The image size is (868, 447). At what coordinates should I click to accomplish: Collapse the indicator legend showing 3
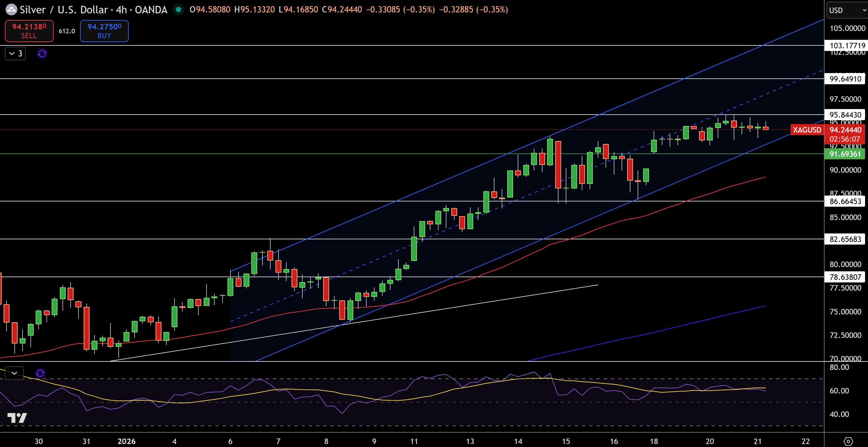tap(15, 54)
